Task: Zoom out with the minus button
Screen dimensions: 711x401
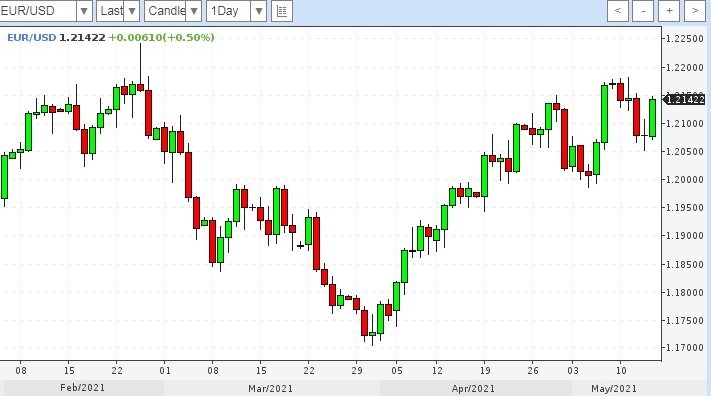Action: 643,11
